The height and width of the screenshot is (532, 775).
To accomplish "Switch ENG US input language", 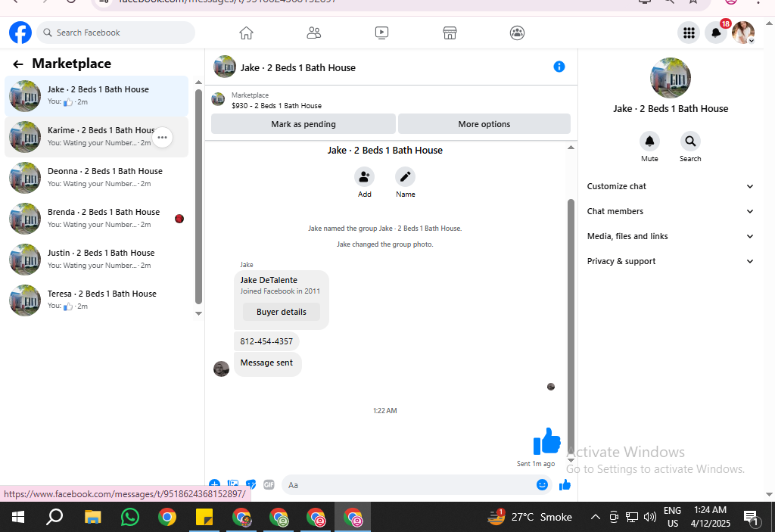I will 673,517.
